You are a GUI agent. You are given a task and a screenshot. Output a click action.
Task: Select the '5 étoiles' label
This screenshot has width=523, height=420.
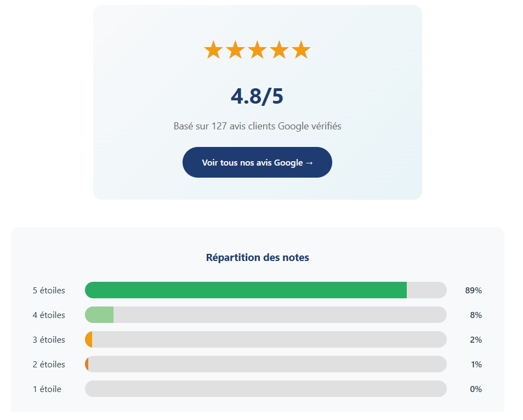(49, 290)
